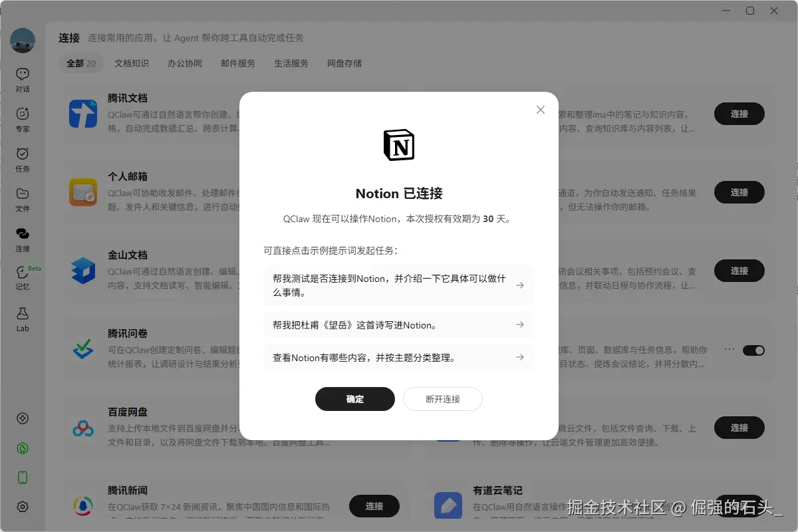Click the 个人邮箱 mailbox icon
The height and width of the screenshot is (532, 798).
point(83,192)
